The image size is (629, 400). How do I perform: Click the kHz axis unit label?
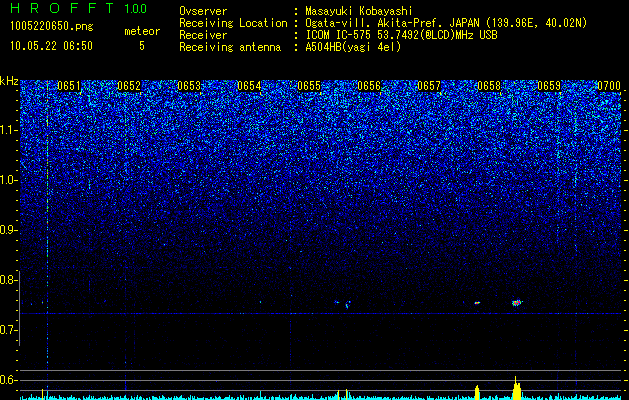(x=9, y=81)
